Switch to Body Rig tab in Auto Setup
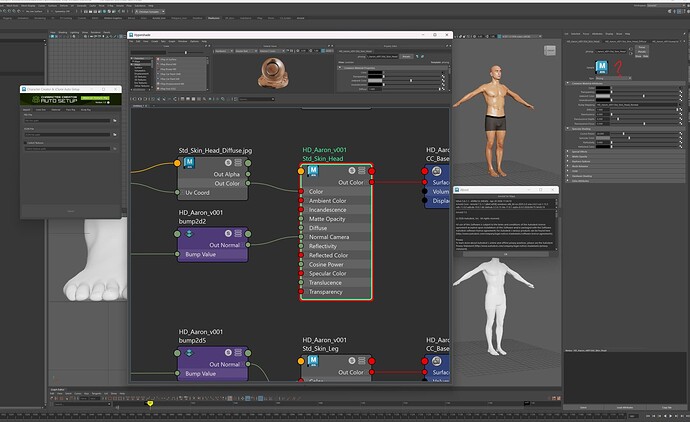The image size is (690, 422). pos(86,110)
